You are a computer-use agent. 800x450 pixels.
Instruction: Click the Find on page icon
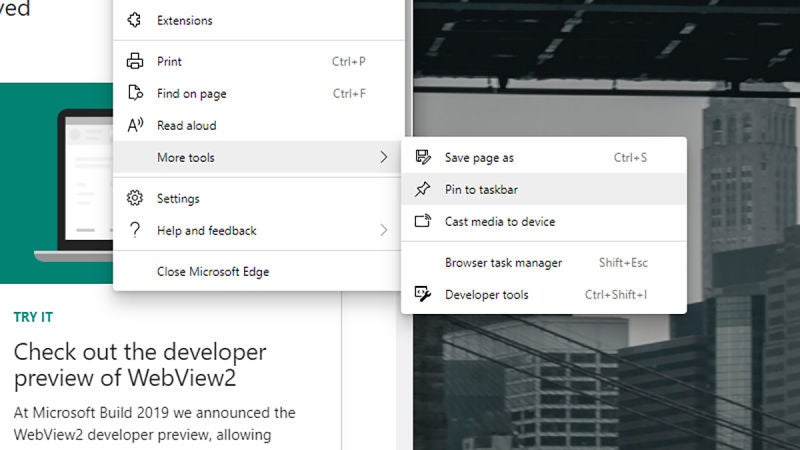135,94
